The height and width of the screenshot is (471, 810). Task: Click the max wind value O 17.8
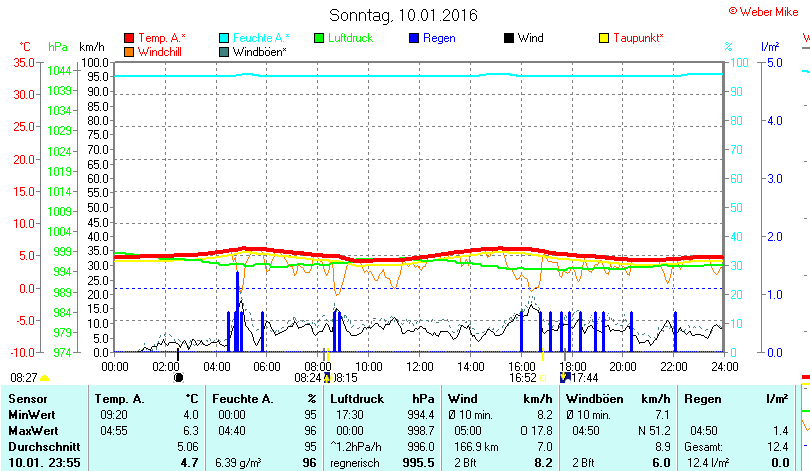coord(536,431)
